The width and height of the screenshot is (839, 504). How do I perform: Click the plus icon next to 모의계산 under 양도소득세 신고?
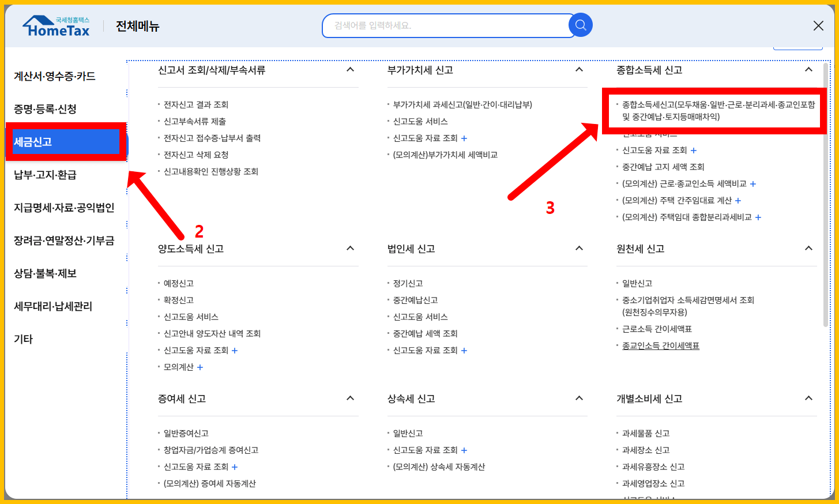(x=201, y=367)
